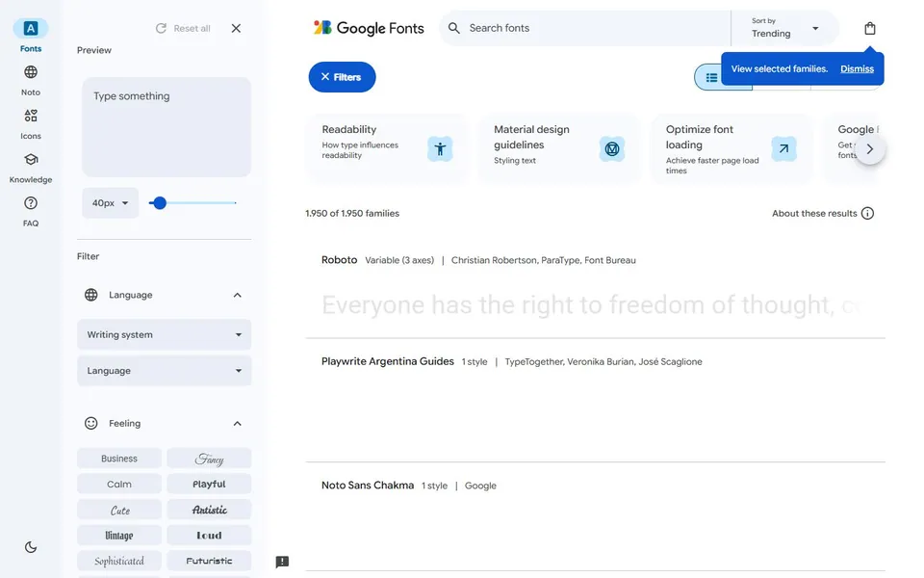
Task: Click the Optimize font loading arrow icon
Action: (x=783, y=148)
